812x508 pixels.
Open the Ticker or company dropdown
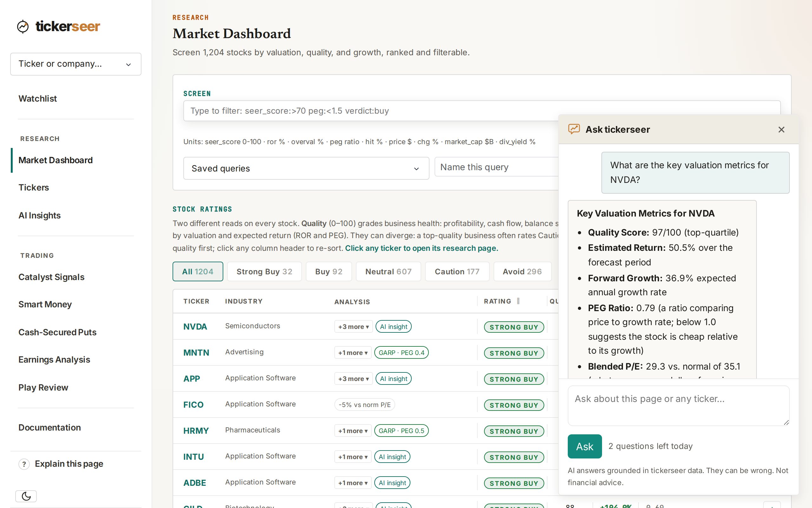(x=76, y=64)
